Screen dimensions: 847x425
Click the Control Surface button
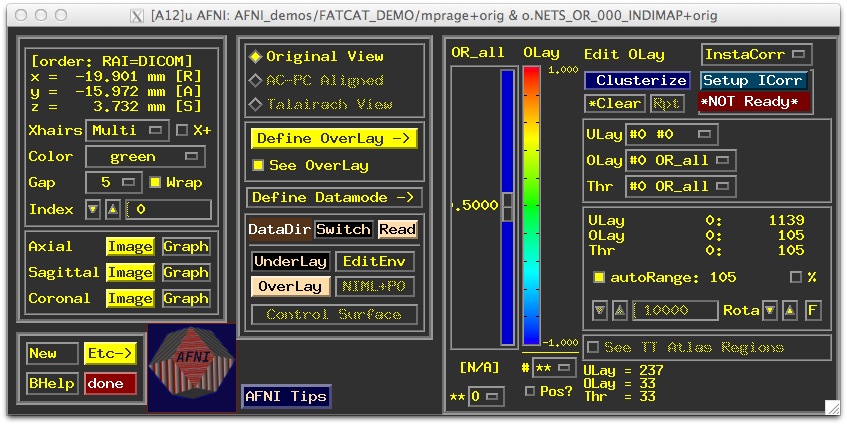pos(334,314)
